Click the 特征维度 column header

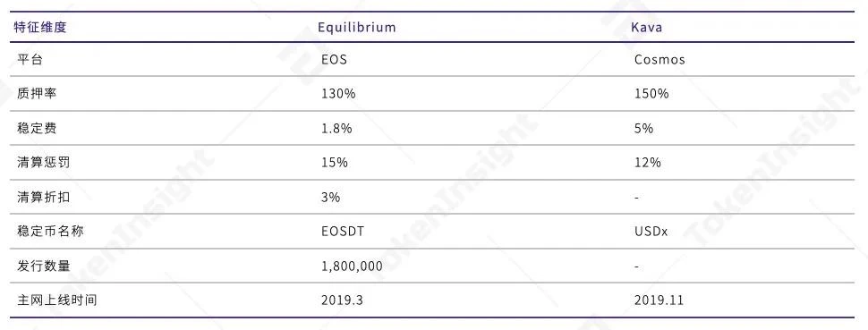(x=40, y=27)
